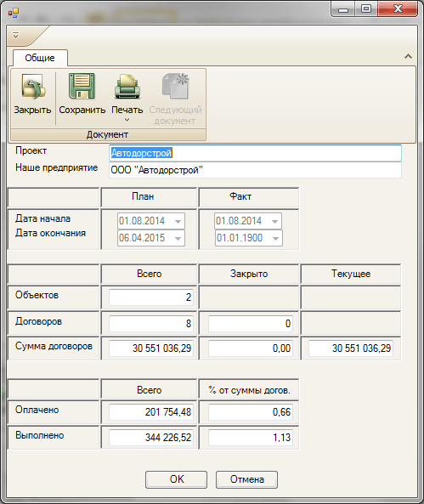
Task: Switch to the Общие ribbon tab
Action: (40, 58)
